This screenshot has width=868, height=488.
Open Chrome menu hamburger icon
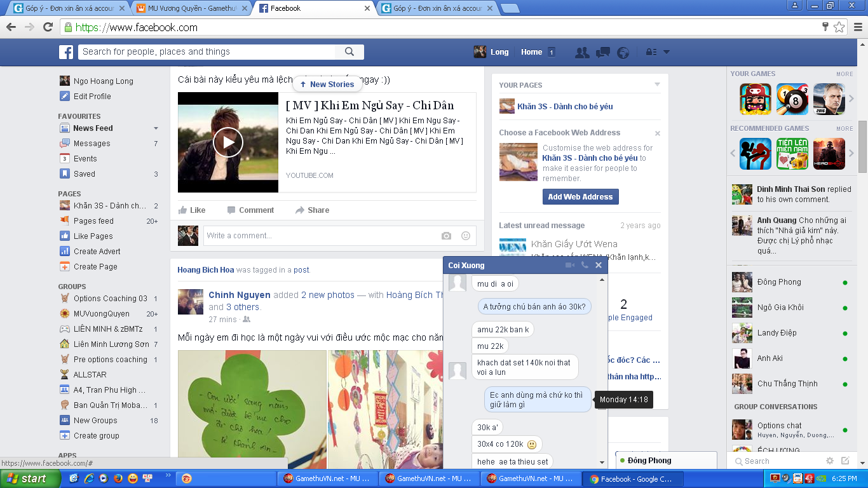coord(858,27)
